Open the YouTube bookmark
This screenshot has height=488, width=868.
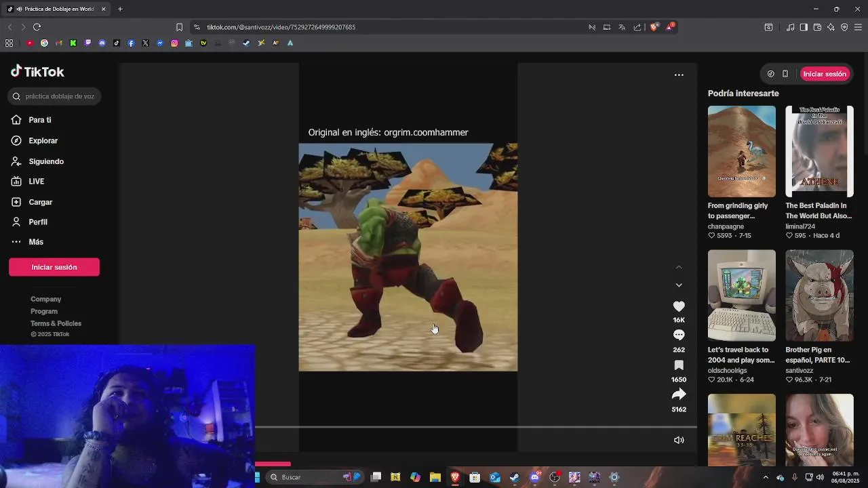[x=30, y=43]
